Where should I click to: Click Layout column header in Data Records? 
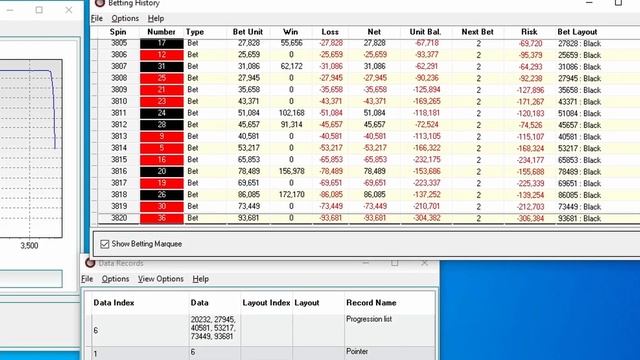[x=307, y=303]
